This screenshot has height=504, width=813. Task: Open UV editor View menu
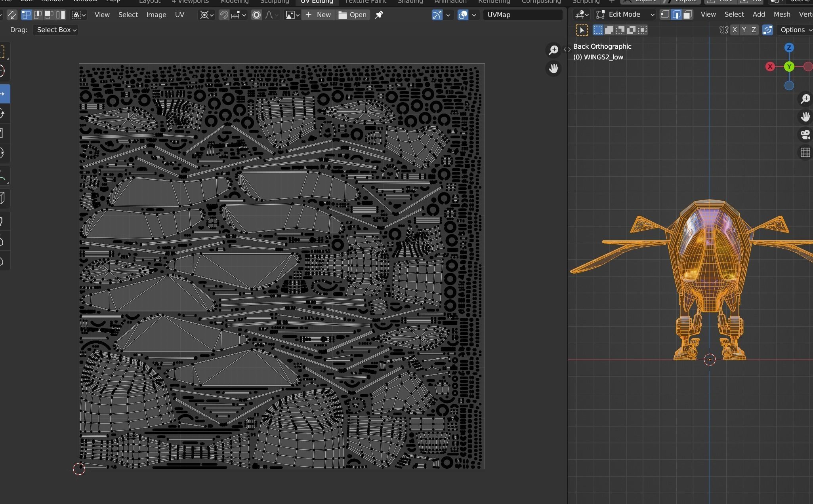click(x=102, y=15)
